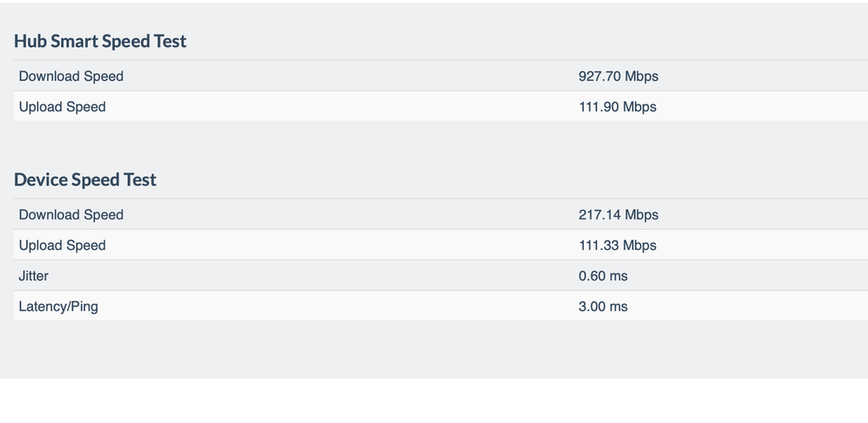The height and width of the screenshot is (423, 868).
Task: Click the Jitter row label
Action: pos(34,276)
